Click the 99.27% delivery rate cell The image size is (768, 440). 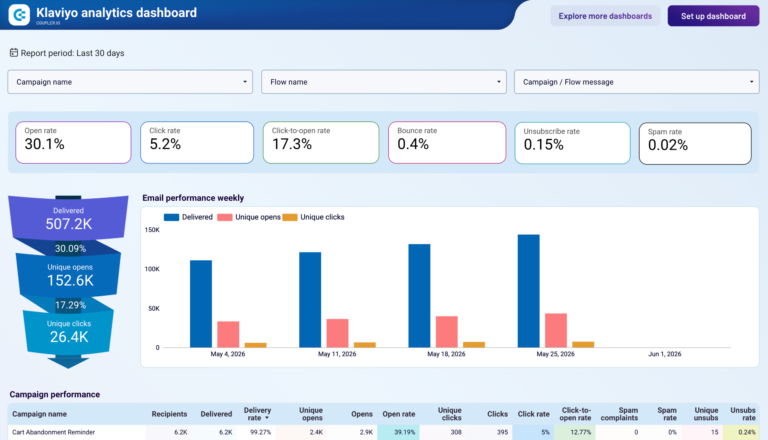tap(260, 432)
